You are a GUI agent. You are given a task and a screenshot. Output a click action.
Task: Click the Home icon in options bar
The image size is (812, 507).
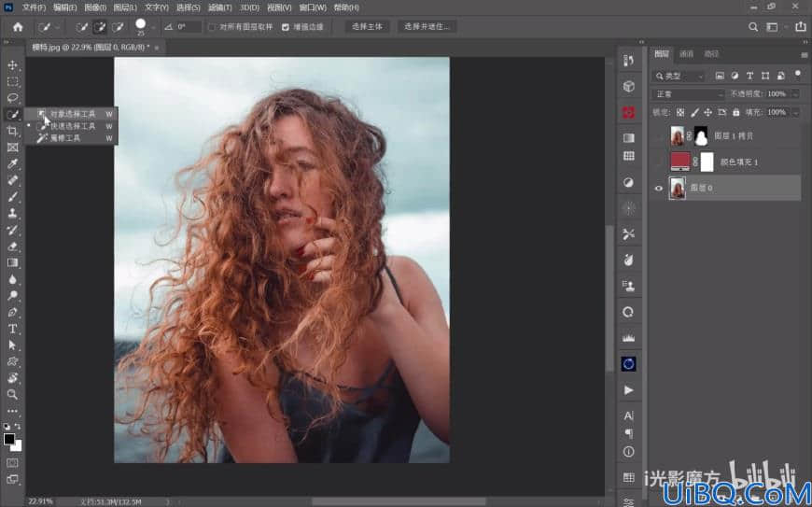pos(18,27)
